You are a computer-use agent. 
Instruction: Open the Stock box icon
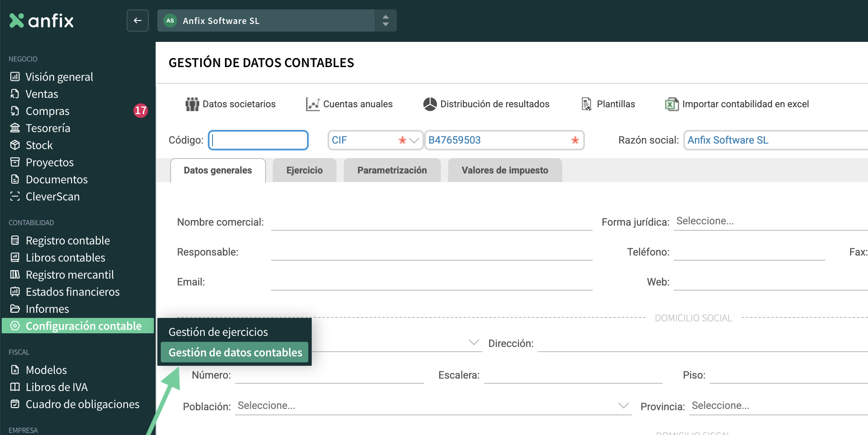pos(15,145)
